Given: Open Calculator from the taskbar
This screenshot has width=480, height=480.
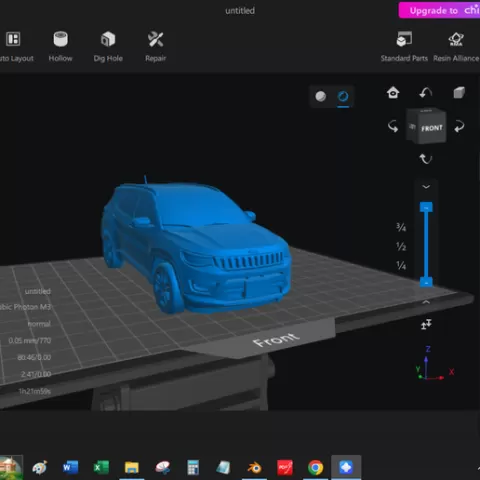Looking at the screenshot, I should 193,467.
